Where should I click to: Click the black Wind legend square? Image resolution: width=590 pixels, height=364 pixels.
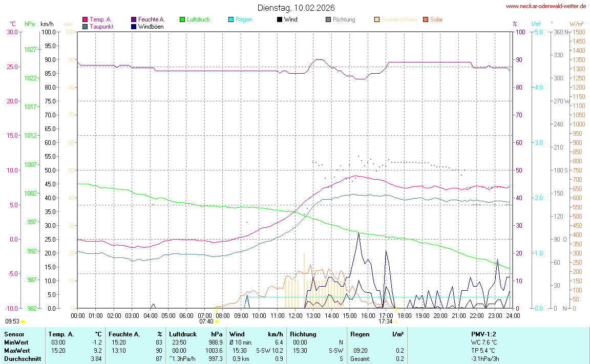pos(280,20)
